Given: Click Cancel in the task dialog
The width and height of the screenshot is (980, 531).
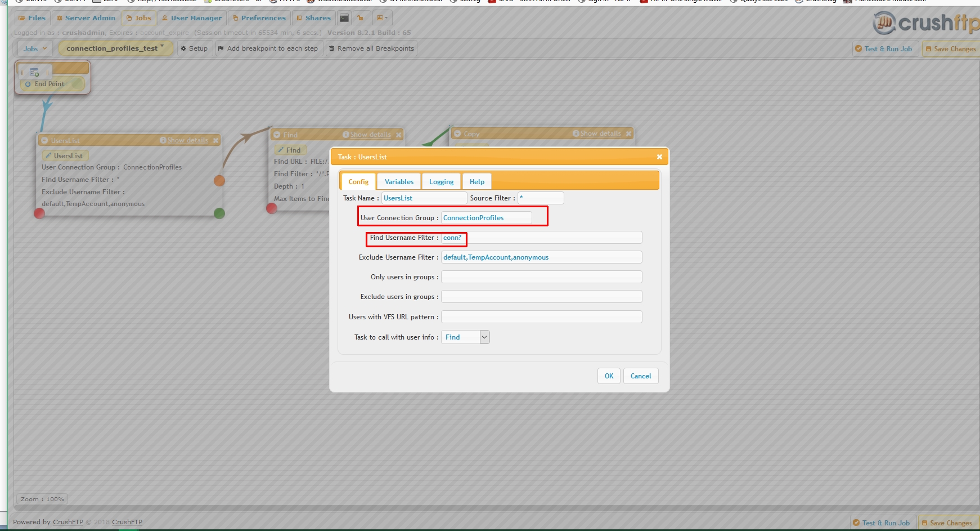Looking at the screenshot, I should 640,376.
